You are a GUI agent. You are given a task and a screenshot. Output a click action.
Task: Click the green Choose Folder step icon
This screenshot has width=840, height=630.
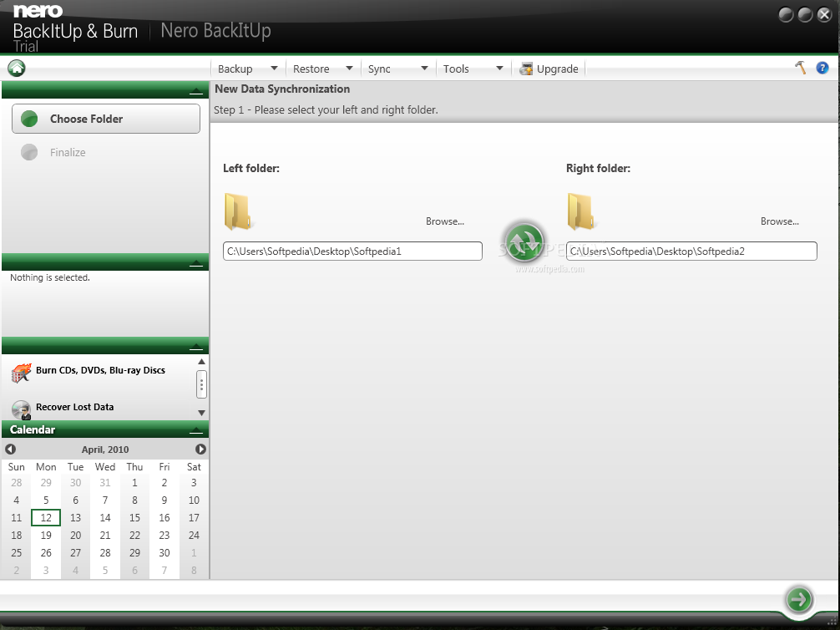click(x=29, y=119)
